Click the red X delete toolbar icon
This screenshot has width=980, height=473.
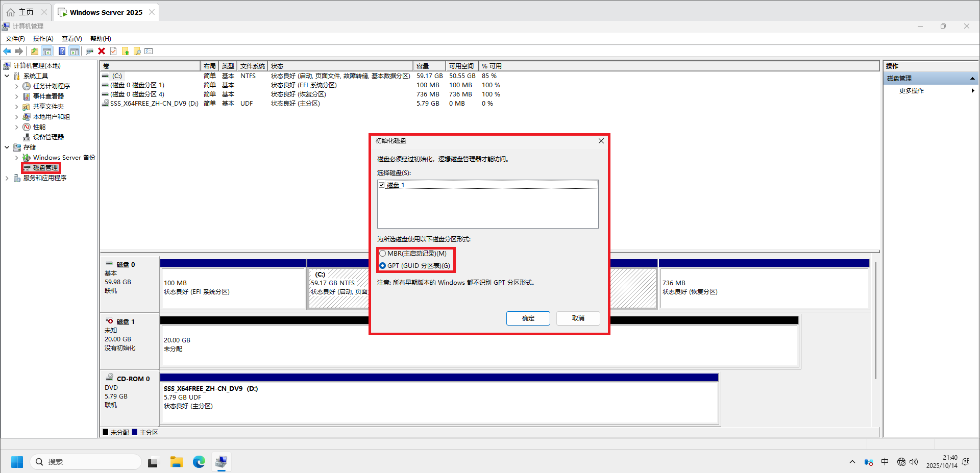(102, 51)
